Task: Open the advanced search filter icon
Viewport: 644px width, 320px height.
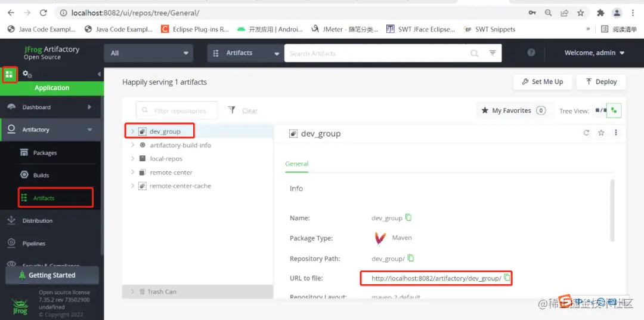Action: click(493, 53)
